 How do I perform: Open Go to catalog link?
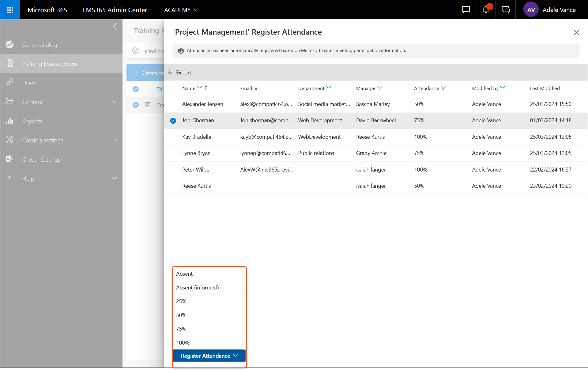click(x=40, y=45)
